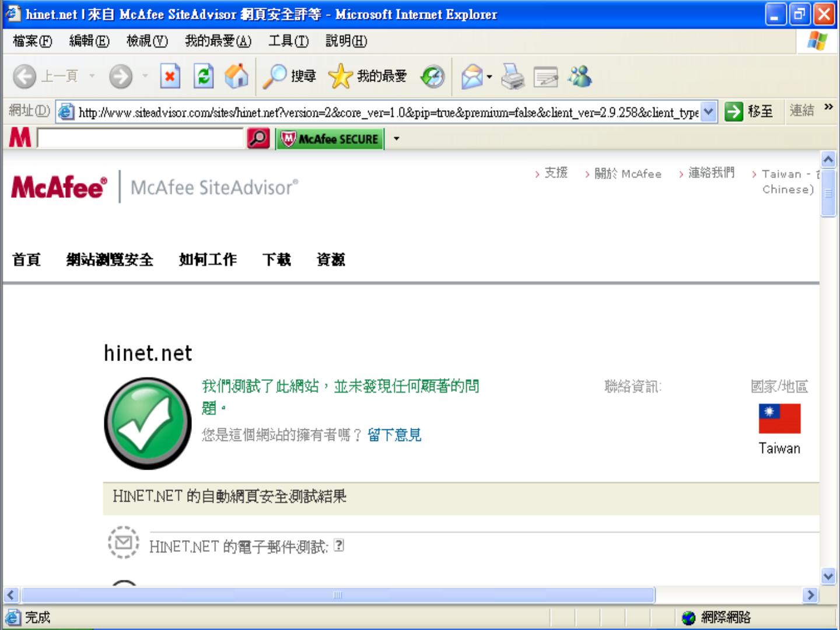This screenshot has height=630, width=840.
Task: Launch the Messenger people icon
Action: tap(580, 76)
